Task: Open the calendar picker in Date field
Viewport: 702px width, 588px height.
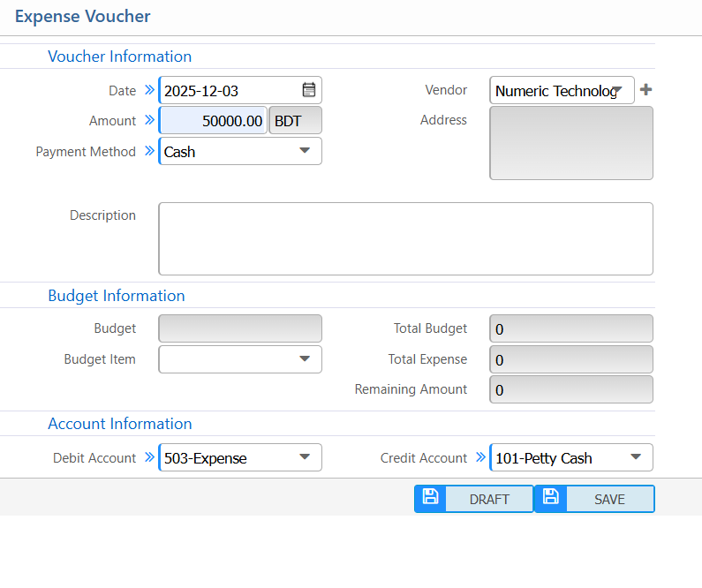Action: pyautogui.click(x=308, y=90)
